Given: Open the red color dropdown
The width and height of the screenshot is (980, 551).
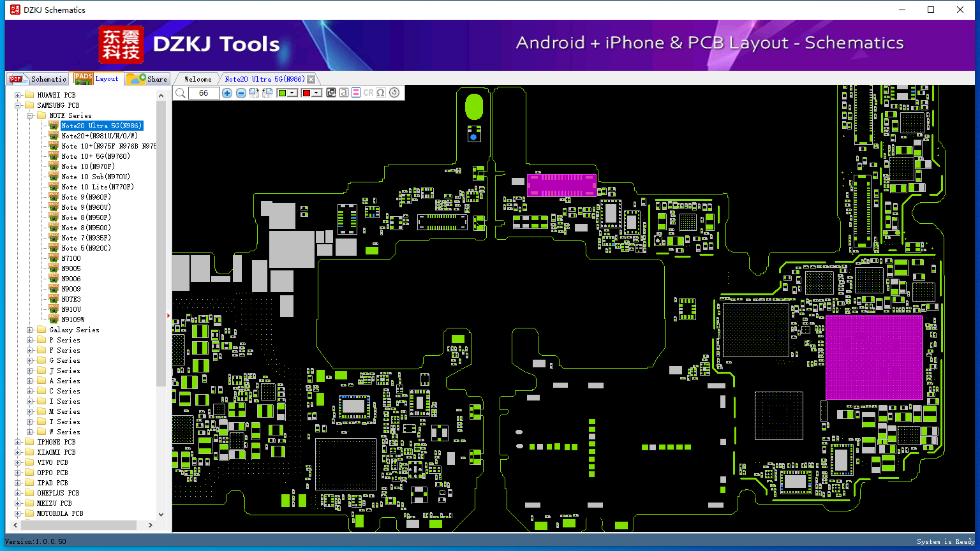Looking at the screenshot, I should 316,93.
